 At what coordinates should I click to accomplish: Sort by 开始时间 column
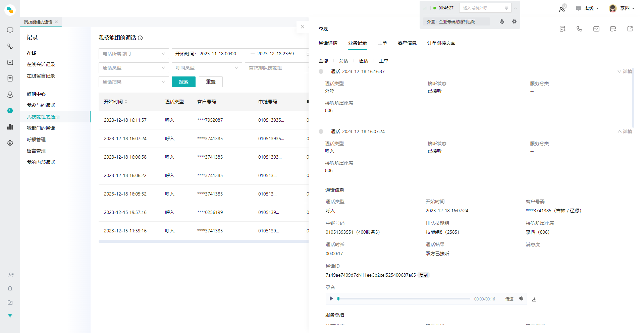(116, 102)
